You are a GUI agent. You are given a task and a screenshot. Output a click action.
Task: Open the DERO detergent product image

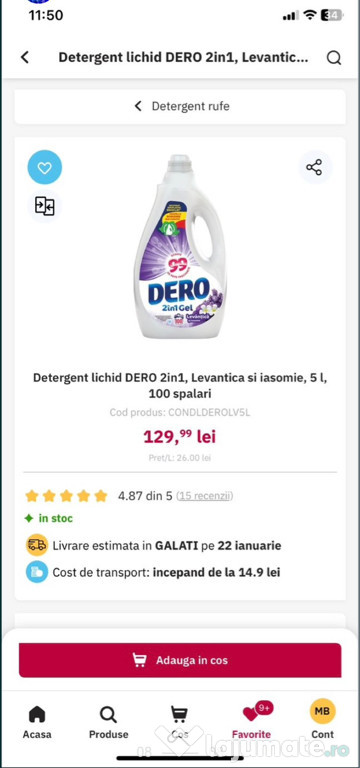(180, 247)
